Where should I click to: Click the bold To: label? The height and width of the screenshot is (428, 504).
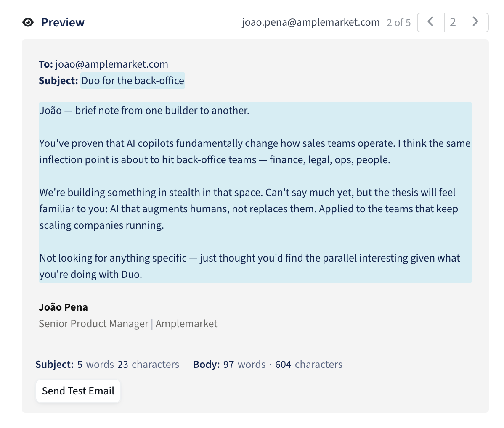[x=46, y=64]
